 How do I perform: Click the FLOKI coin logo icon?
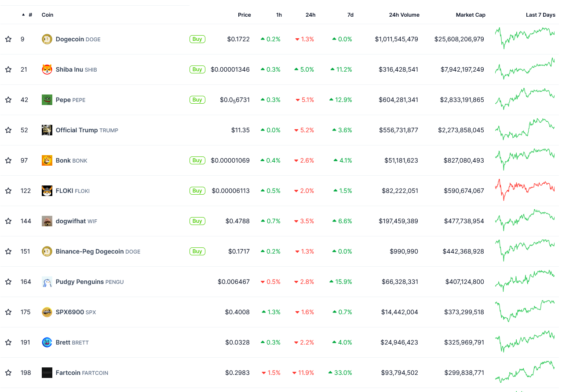[x=47, y=191]
